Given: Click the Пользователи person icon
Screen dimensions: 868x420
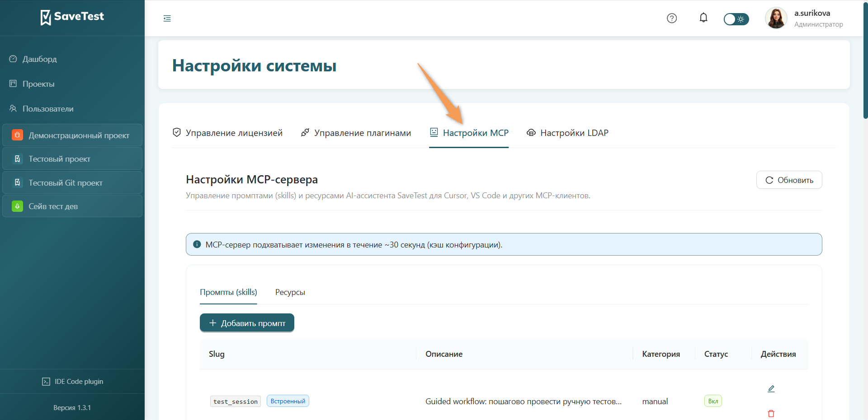Looking at the screenshot, I should [x=13, y=108].
